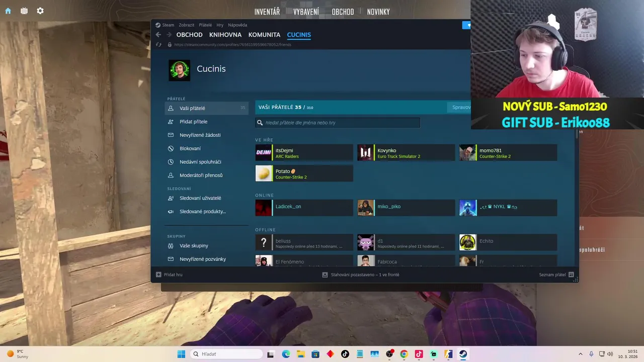The height and width of the screenshot is (362, 644).
Task: Click the Cucinis profile avatar
Action: tap(179, 70)
